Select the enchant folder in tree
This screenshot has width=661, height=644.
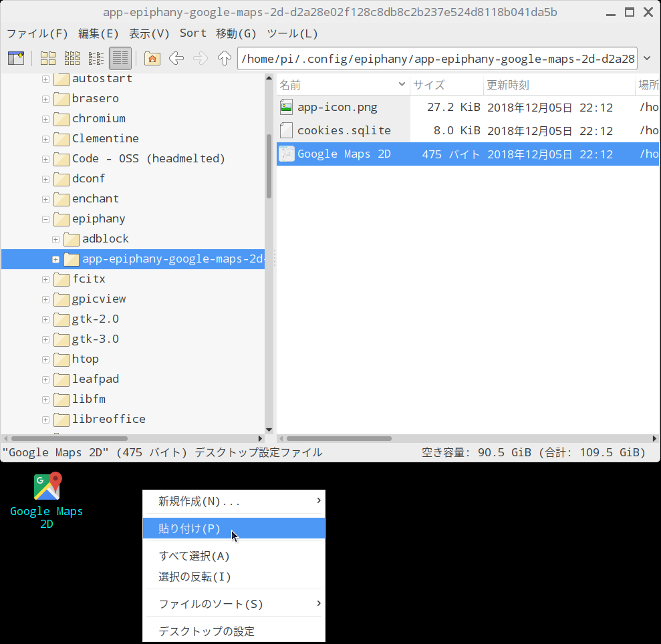[x=96, y=199]
